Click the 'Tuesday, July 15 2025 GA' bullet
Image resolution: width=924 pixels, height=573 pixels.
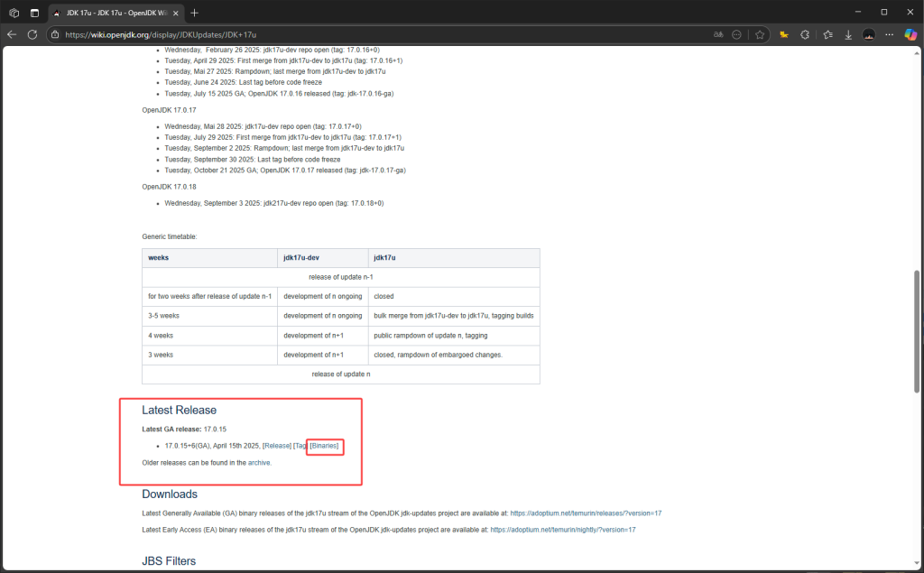point(279,94)
